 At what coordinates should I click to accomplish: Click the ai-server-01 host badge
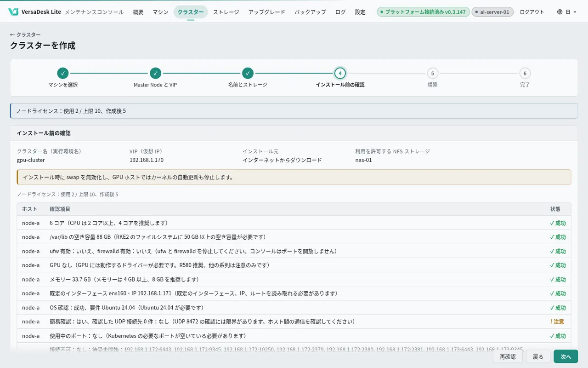coord(492,12)
